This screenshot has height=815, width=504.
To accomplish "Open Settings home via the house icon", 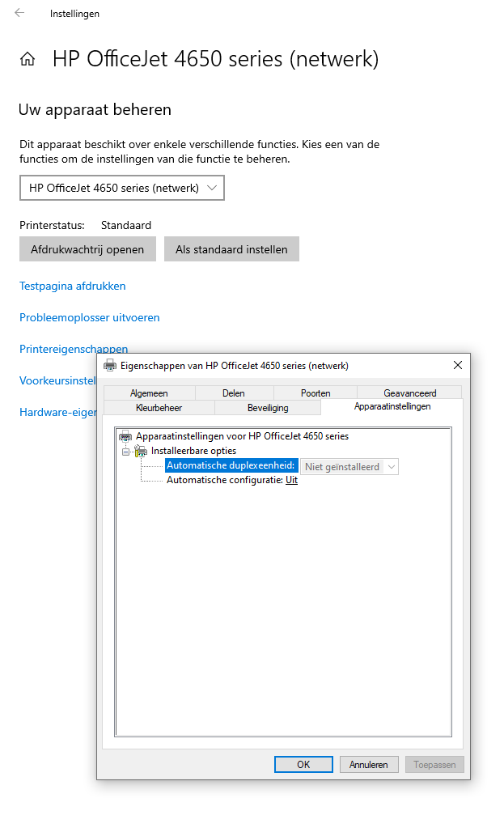I will (x=28, y=59).
